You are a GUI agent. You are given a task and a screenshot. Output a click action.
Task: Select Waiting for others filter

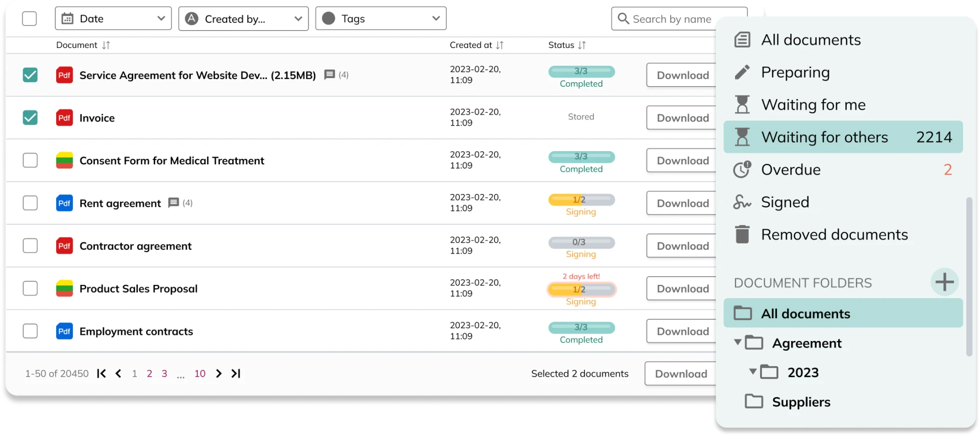[x=843, y=137]
